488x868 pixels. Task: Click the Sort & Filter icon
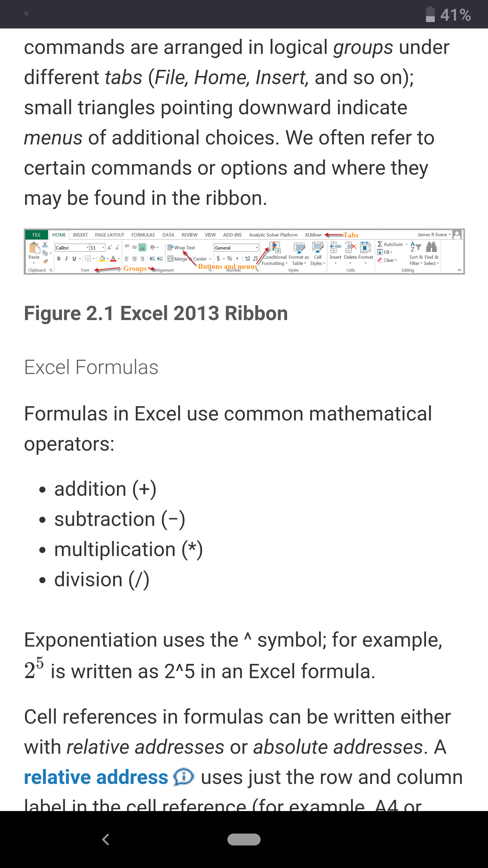coord(416,247)
